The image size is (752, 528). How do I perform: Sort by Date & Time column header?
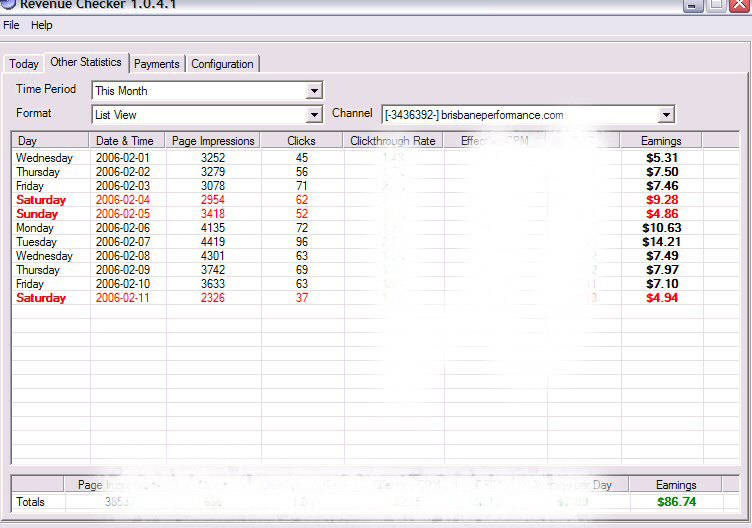click(127, 141)
